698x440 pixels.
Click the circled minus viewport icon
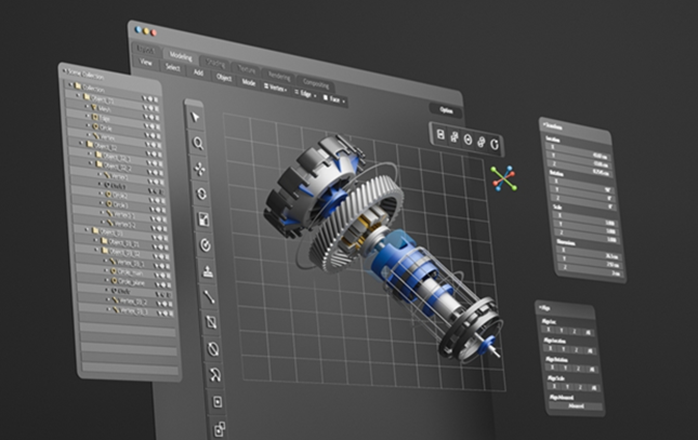(468, 139)
